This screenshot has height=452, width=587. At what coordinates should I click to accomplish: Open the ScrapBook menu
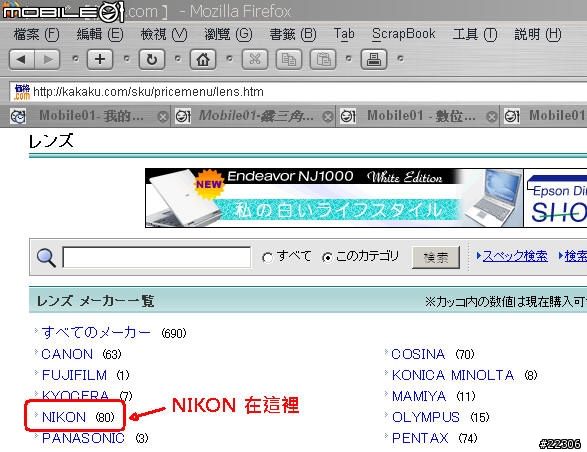pyautogui.click(x=404, y=34)
